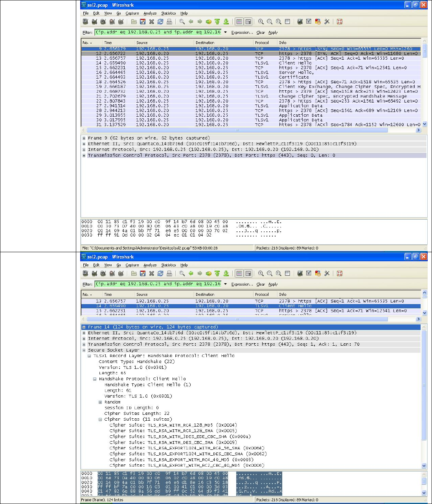Image resolution: width=432 pixels, height=504 pixels.
Task: Open filter history dropdown in lower window
Action: (225, 284)
